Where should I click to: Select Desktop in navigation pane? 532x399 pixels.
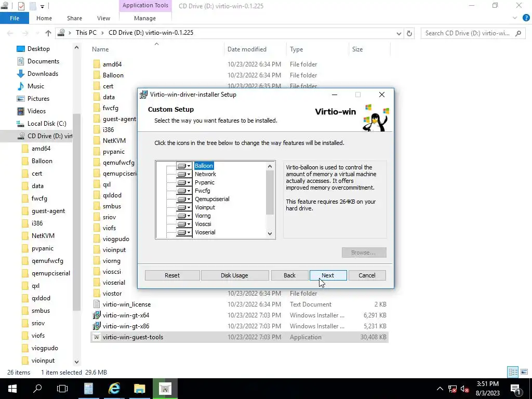pos(38,49)
